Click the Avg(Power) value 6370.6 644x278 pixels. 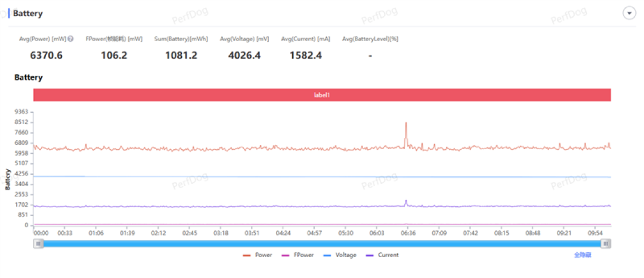click(x=47, y=55)
